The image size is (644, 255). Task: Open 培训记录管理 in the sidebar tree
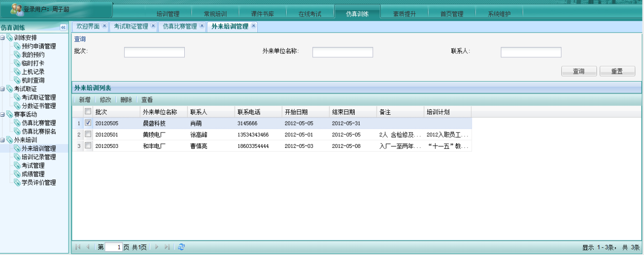point(39,157)
